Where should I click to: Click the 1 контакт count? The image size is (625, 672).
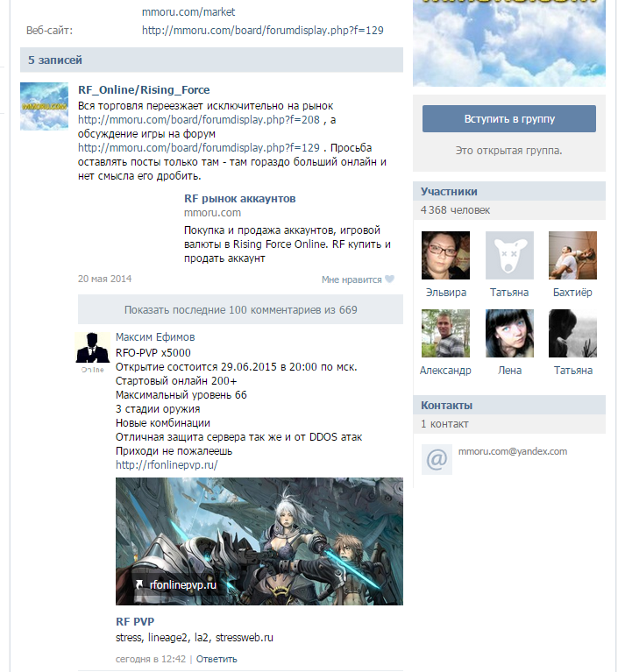click(x=444, y=424)
